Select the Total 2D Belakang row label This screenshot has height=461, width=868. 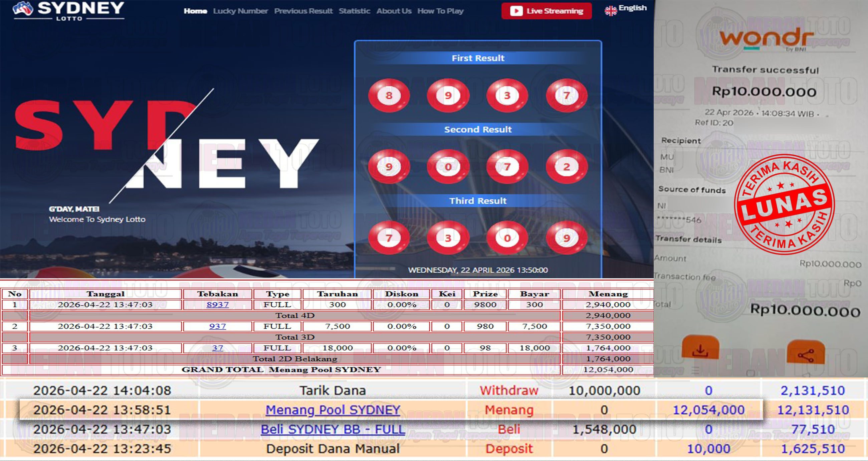pos(295,358)
